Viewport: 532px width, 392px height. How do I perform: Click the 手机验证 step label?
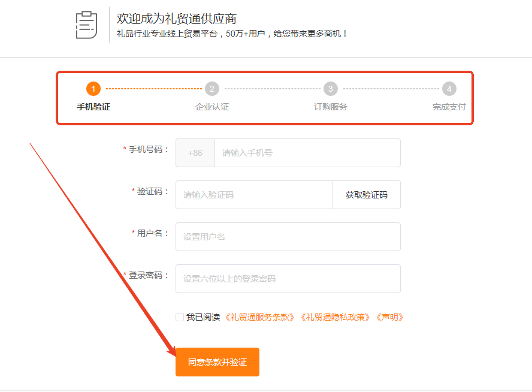click(93, 107)
